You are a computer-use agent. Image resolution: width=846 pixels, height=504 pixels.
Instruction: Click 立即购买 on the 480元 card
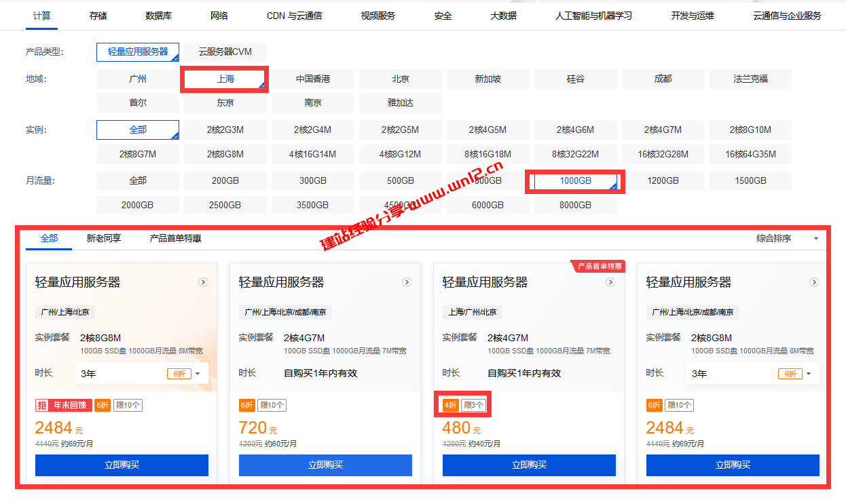528,465
